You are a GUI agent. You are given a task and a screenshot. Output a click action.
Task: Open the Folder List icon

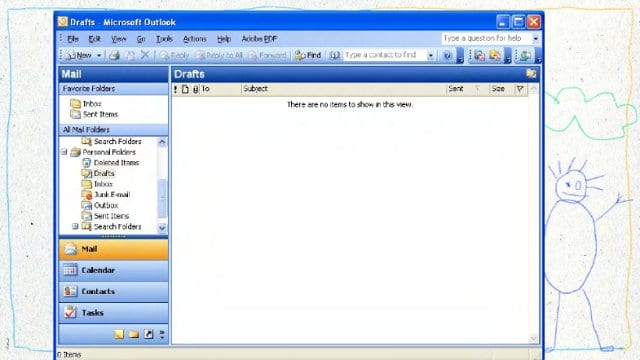pos(134,334)
